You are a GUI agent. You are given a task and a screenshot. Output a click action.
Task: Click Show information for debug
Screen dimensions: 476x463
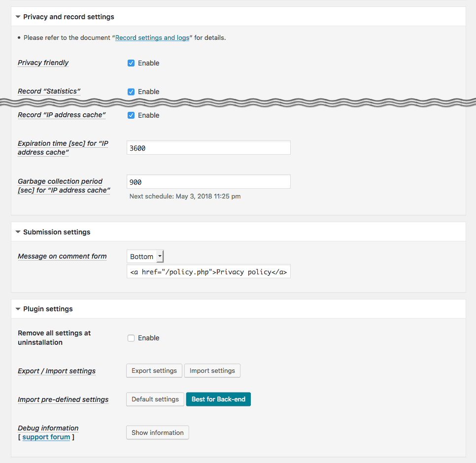point(158,432)
